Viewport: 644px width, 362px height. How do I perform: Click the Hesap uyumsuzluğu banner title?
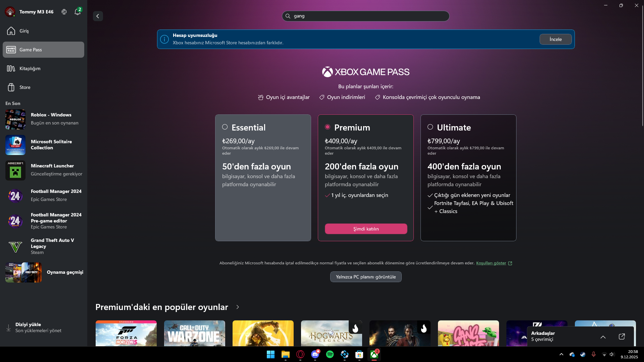(x=195, y=35)
